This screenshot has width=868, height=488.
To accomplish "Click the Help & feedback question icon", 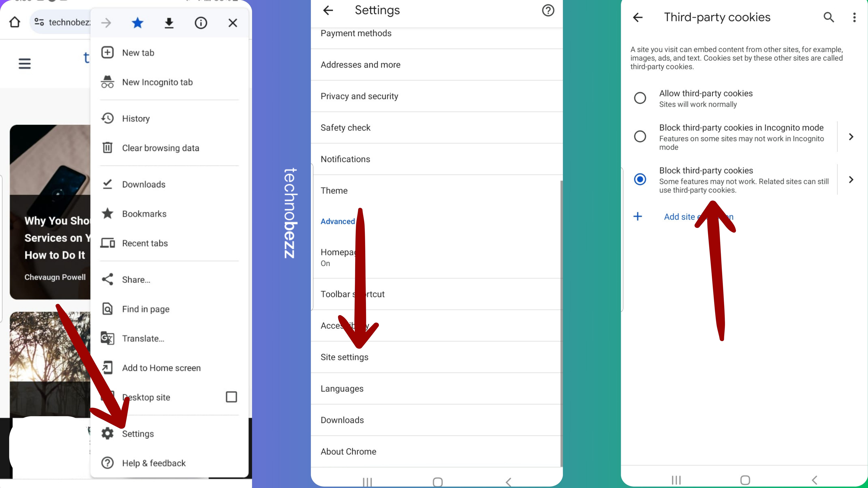I will [107, 463].
